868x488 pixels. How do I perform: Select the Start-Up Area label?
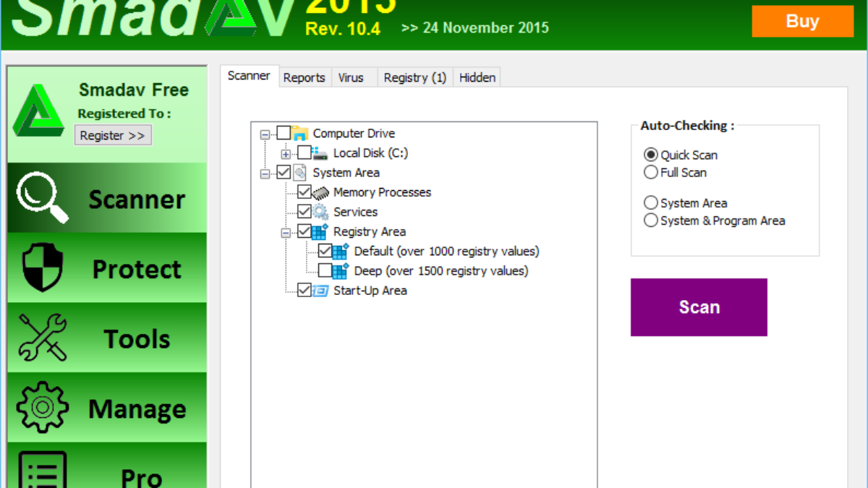(370, 291)
